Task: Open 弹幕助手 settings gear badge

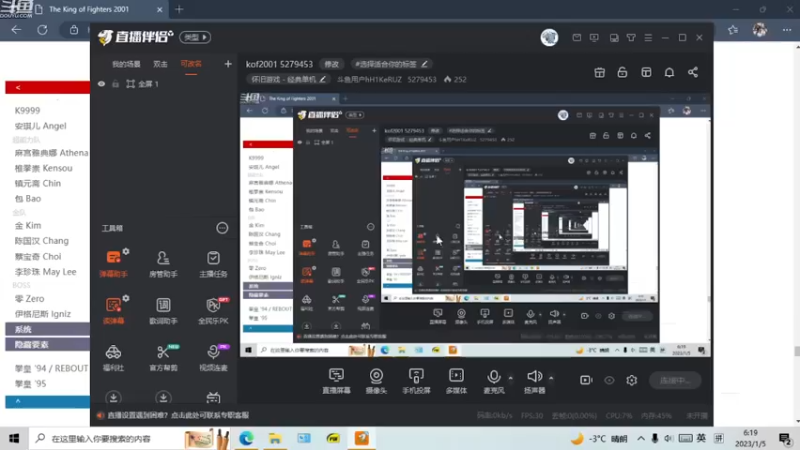Action: coord(126,251)
